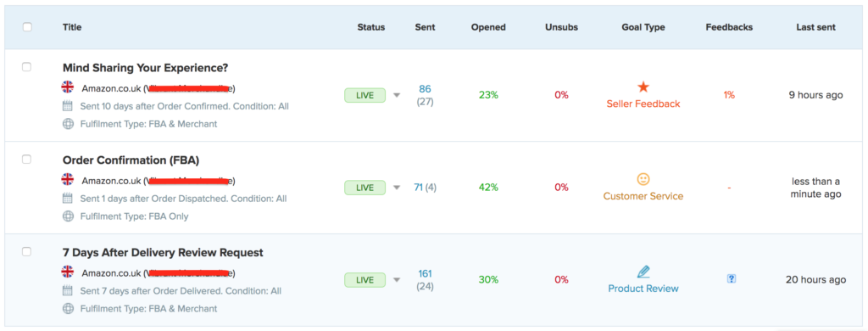This screenshot has height=331, width=868.
Task: Sort by the Opened column header
Action: (488, 27)
